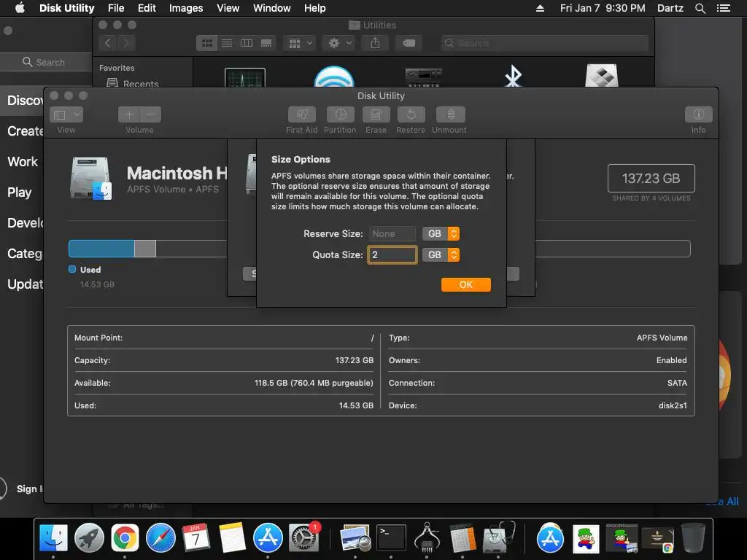Click the Dartz user name in menu bar
This screenshot has width=747, height=560.
(x=670, y=8)
